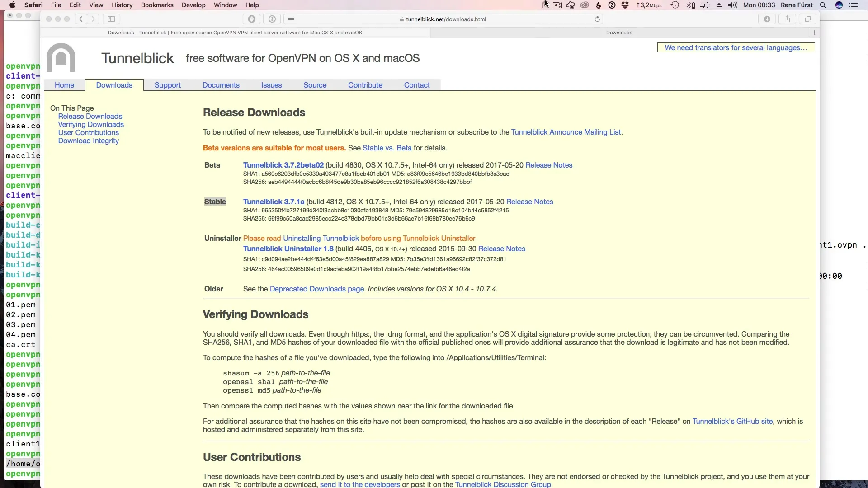
Task: Open the 1Password menu bar icon
Action: (x=612, y=5)
